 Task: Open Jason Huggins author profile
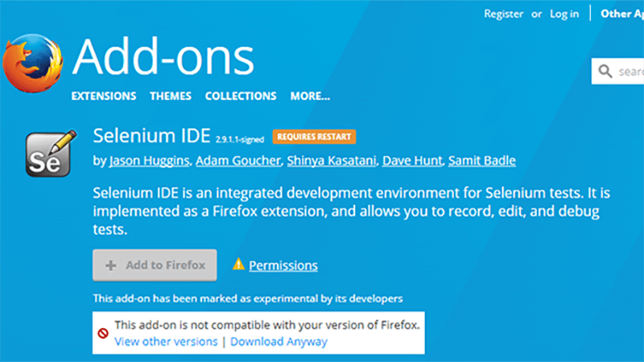150,160
